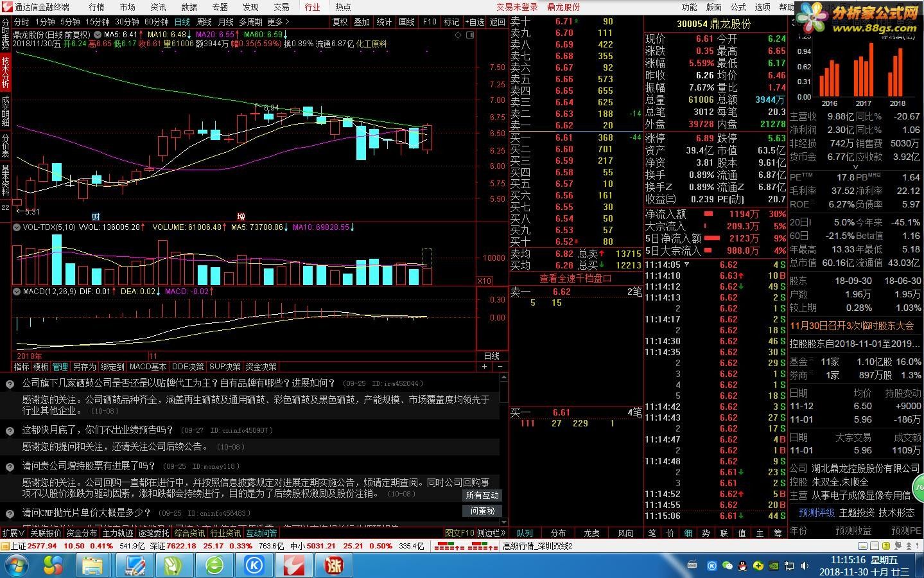Click the 所有互动 button
The width and height of the screenshot is (924, 578).
[482, 495]
